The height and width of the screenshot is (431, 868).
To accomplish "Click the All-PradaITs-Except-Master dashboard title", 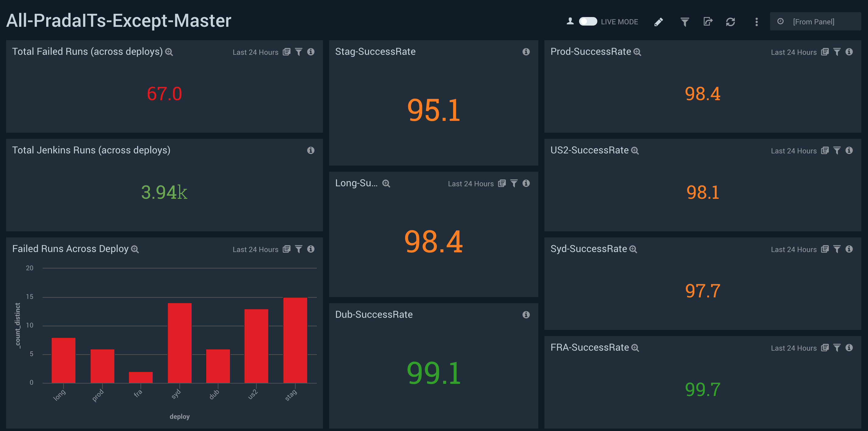I will pyautogui.click(x=119, y=21).
